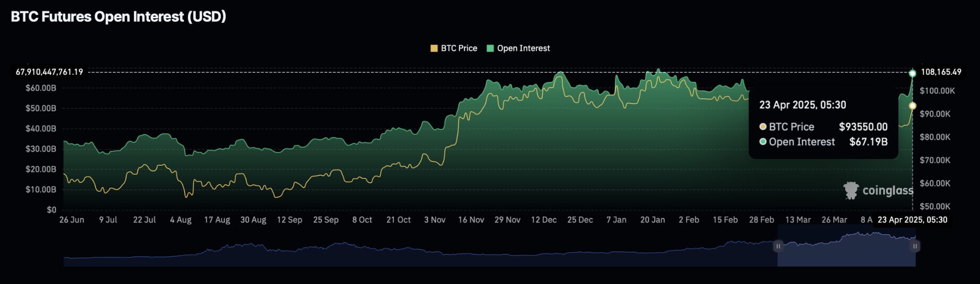Click the 28 Feb date label
The width and height of the screenshot is (980, 284).
(762, 220)
